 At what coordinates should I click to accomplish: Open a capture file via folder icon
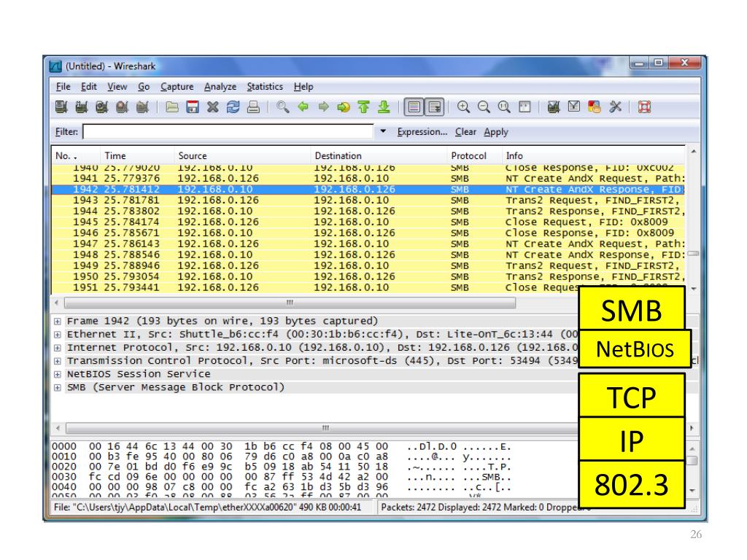click(172, 106)
